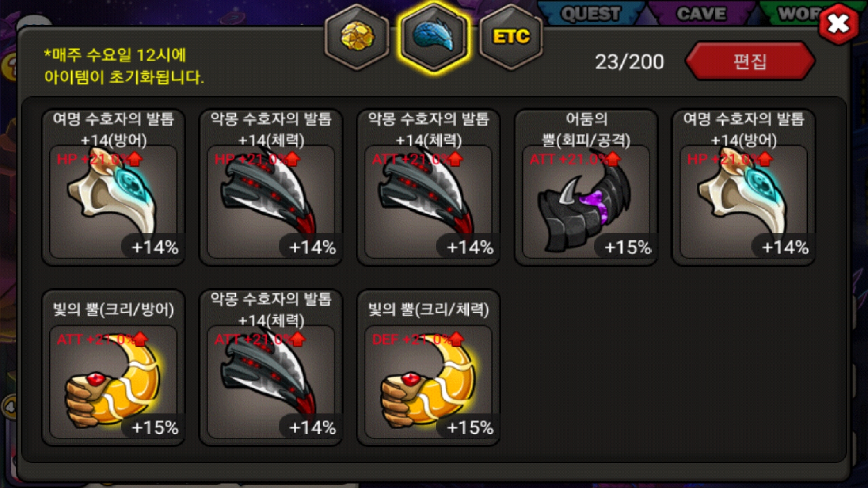This screenshot has height=488, width=868.
Task: Click the red 편집 edit button
Action: tap(750, 61)
